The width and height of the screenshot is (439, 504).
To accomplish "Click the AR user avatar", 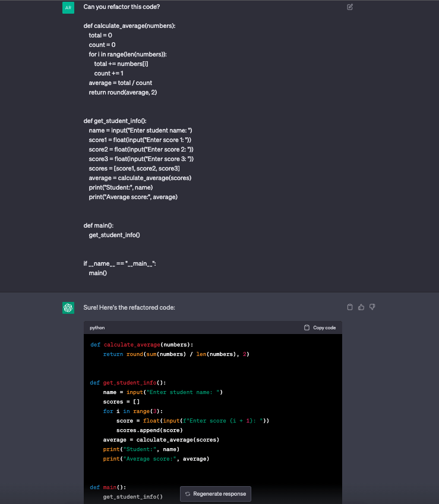I will coord(68,8).
